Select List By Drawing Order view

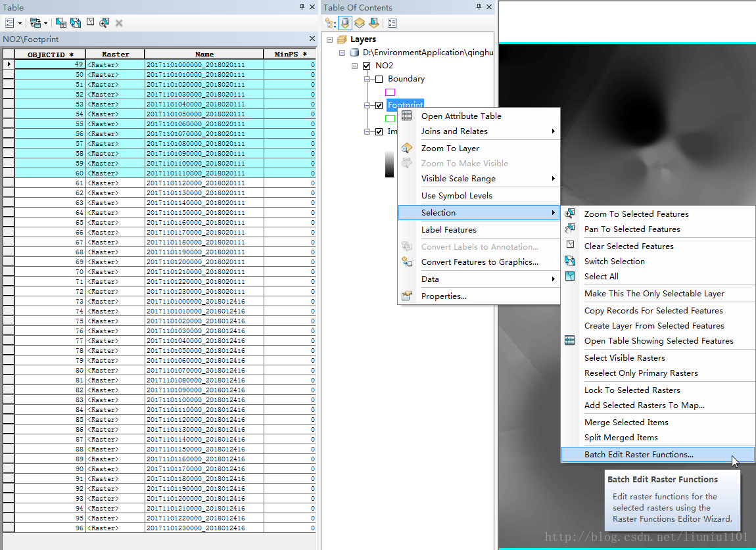click(x=331, y=23)
